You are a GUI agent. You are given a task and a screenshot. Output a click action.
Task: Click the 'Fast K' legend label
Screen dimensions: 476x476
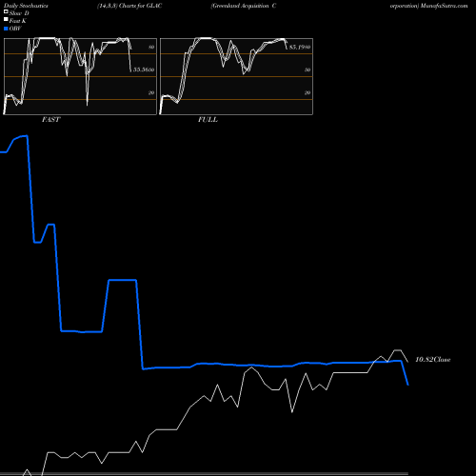(18, 21)
